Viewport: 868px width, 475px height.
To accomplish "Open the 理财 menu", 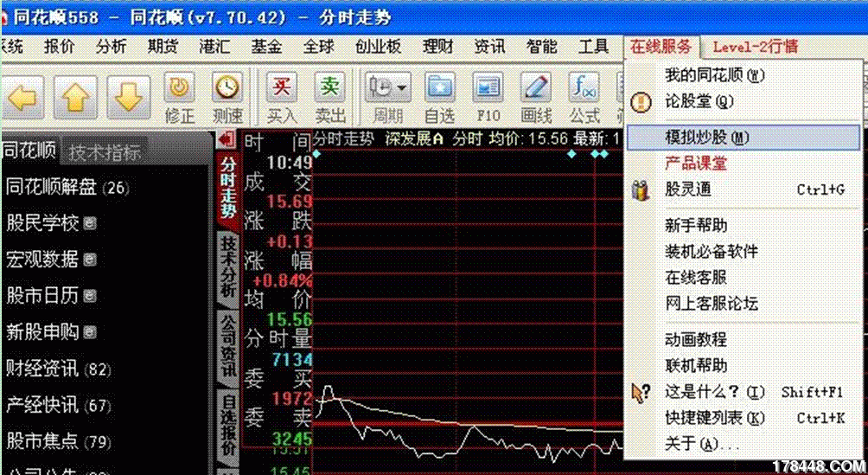I will click(x=437, y=47).
